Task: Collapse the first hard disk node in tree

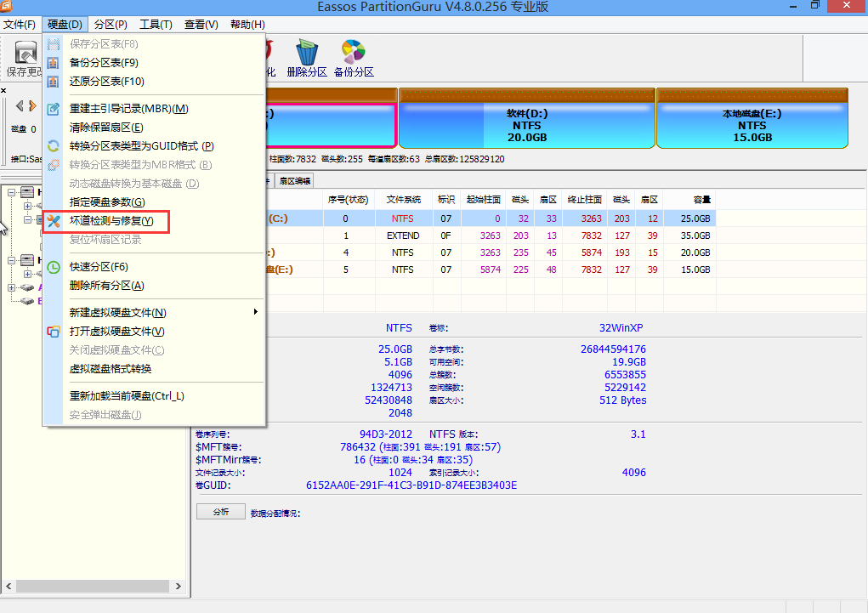Action: click(11, 193)
